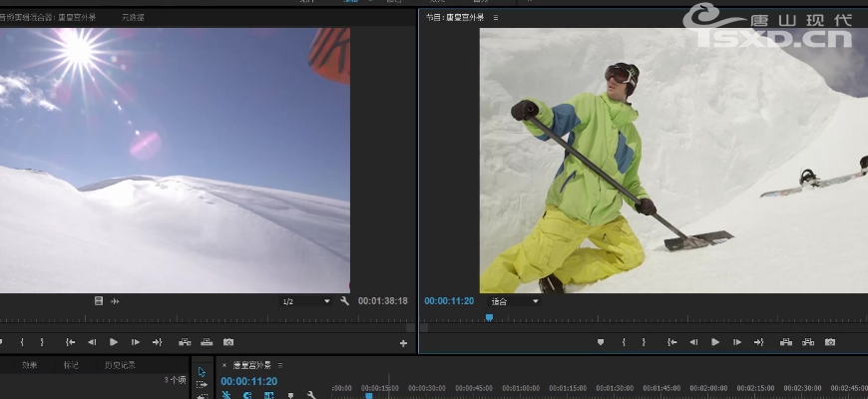The width and height of the screenshot is (868, 399).
Task: Select the Selection arrow tool
Action: point(202,372)
